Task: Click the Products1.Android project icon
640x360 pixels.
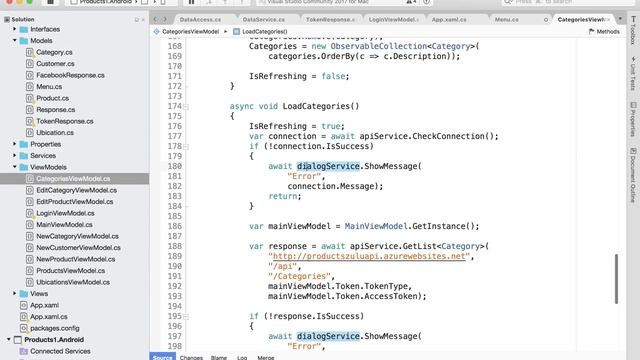Action: (x=18, y=340)
